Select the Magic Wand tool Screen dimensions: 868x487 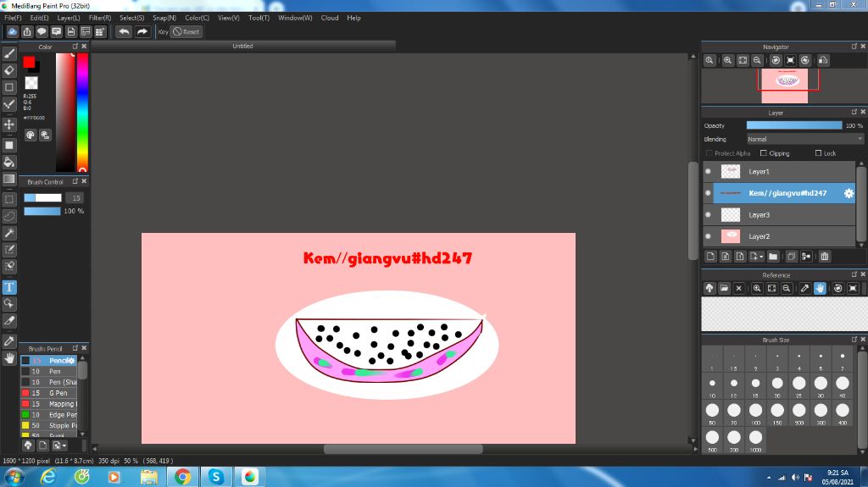coord(9,233)
